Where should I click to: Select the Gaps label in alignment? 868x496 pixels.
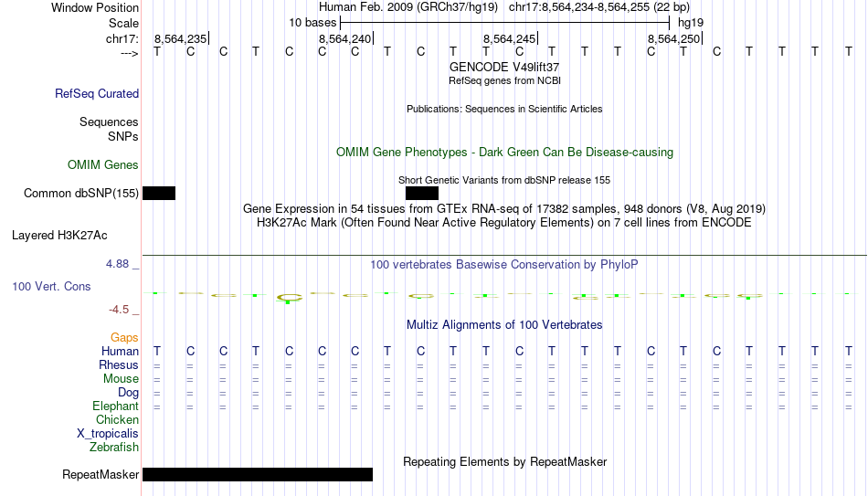[x=124, y=338]
